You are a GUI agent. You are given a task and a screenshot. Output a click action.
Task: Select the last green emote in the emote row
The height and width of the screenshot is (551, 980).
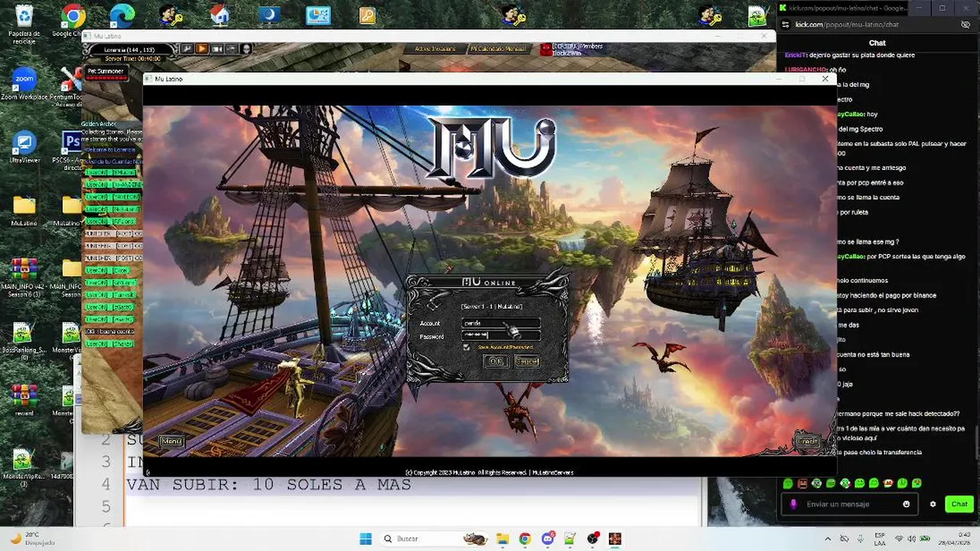tap(917, 484)
